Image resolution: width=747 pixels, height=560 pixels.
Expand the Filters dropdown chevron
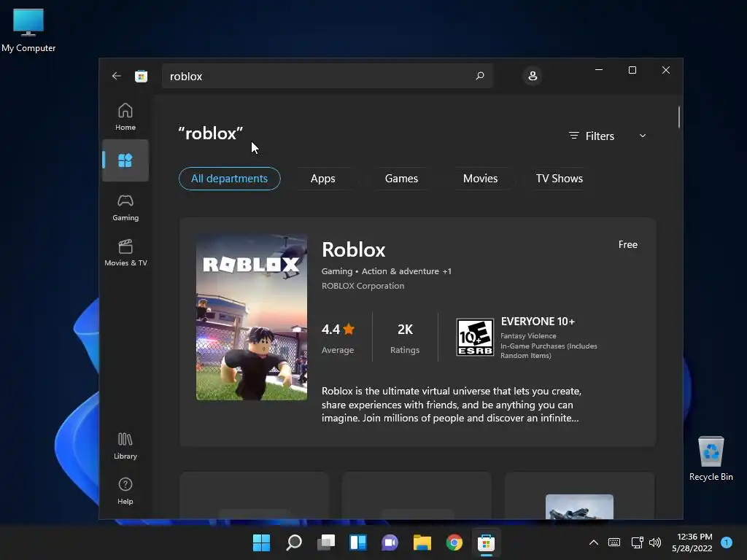[x=642, y=136]
